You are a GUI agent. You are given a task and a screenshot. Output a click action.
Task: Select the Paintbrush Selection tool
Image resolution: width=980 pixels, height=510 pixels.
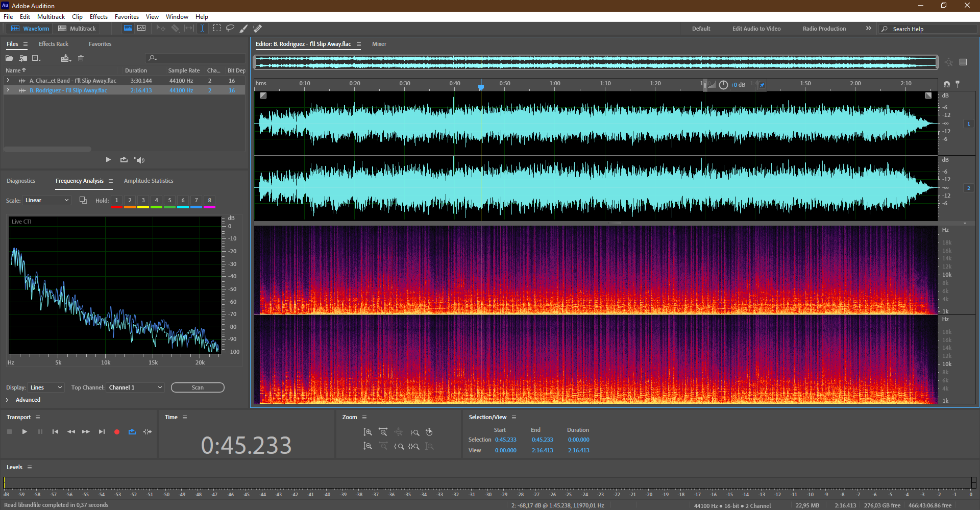click(x=244, y=29)
